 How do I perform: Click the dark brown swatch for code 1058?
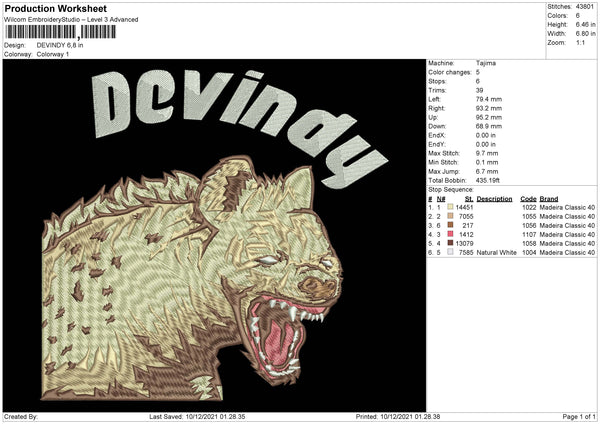click(x=450, y=243)
